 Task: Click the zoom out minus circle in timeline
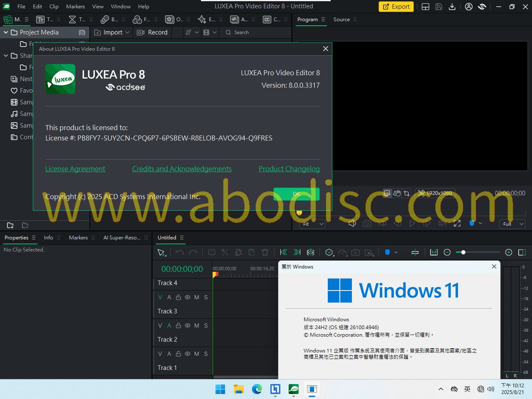click(x=447, y=252)
